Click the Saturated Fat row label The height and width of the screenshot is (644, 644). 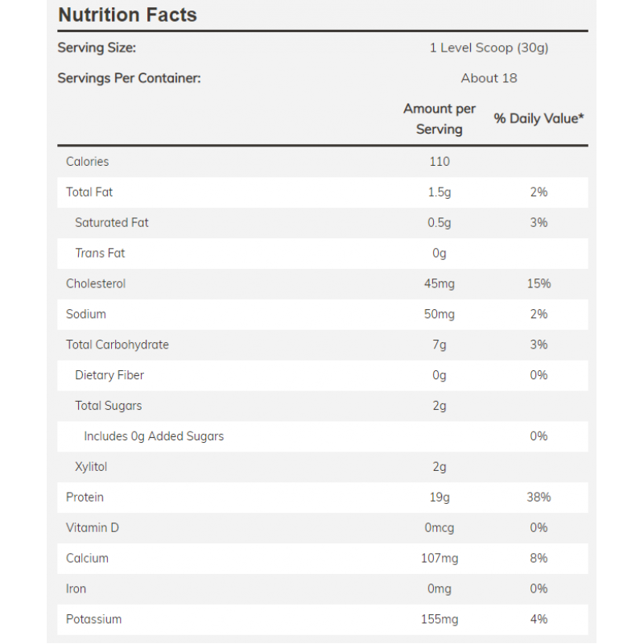click(112, 223)
